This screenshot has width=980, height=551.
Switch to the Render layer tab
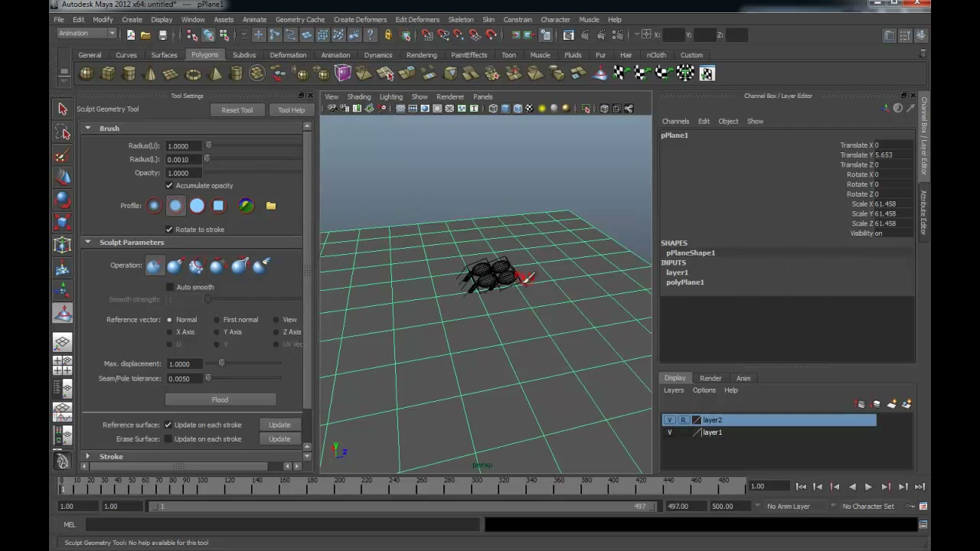click(x=710, y=378)
